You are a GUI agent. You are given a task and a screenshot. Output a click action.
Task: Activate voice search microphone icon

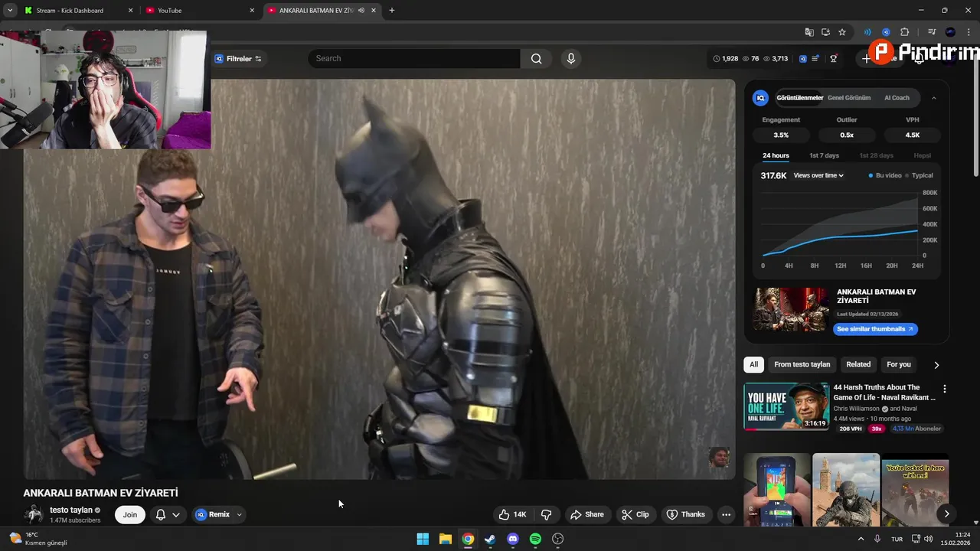570,58
